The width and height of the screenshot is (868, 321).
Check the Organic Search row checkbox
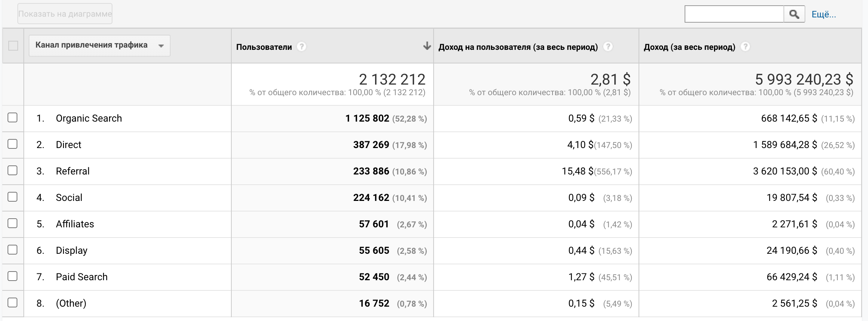(12, 117)
